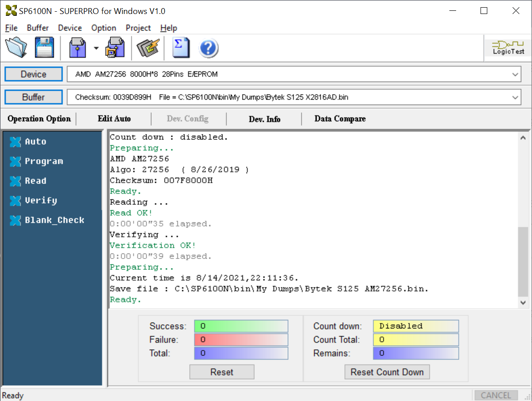Viewport: 532px width, 401px height.
Task: Open the Buffer menu
Action: [x=37, y=28]
